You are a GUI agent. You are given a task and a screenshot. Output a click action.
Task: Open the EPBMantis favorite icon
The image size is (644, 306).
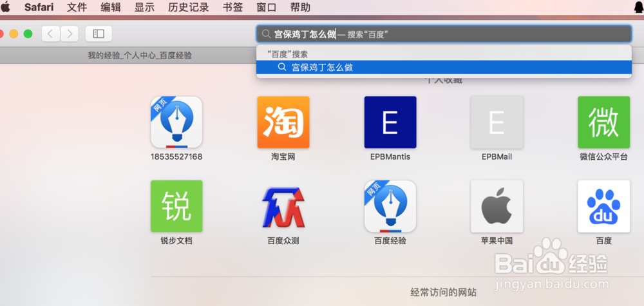point(390,122)
